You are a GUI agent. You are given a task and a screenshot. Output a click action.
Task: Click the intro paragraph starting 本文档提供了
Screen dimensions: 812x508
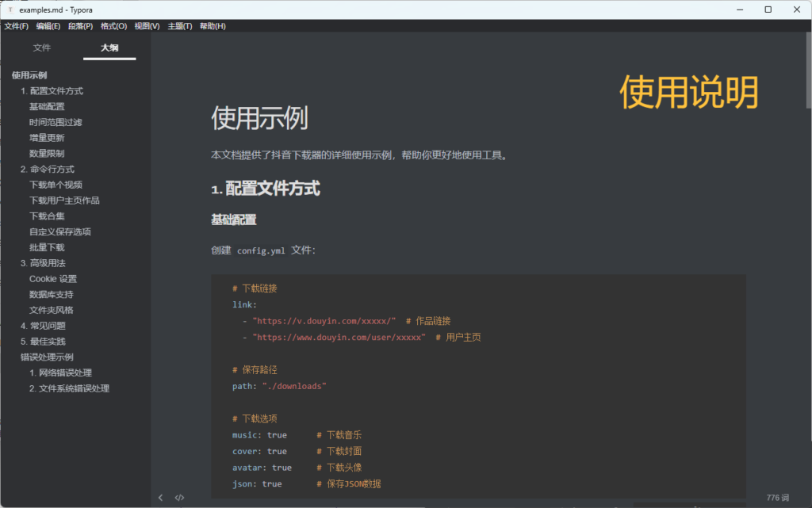[359, 155]
